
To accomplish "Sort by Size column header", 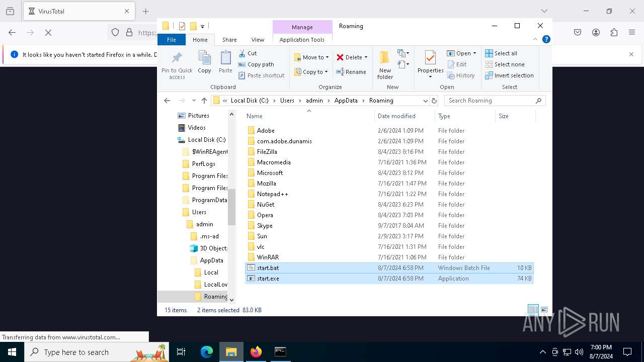I will click(x=515, y=116).
